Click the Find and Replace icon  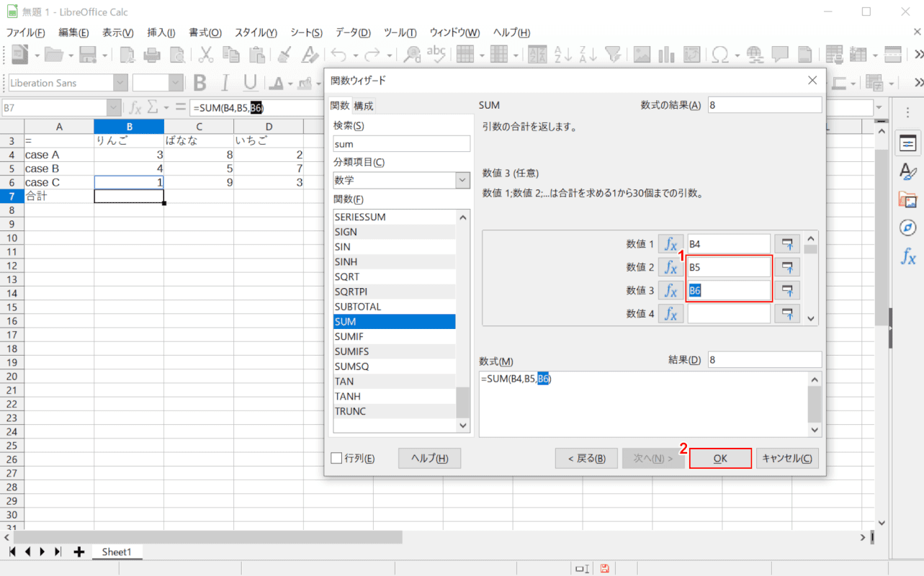tap(413, 55)
